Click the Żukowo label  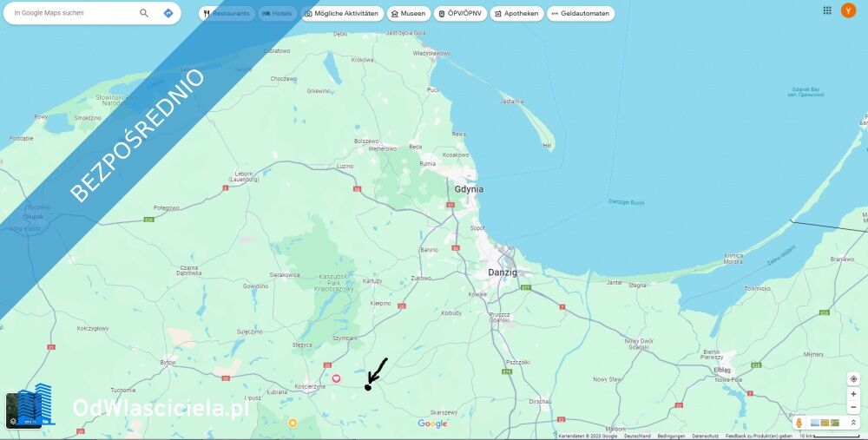pyautogui.click(x=421, y=279)
